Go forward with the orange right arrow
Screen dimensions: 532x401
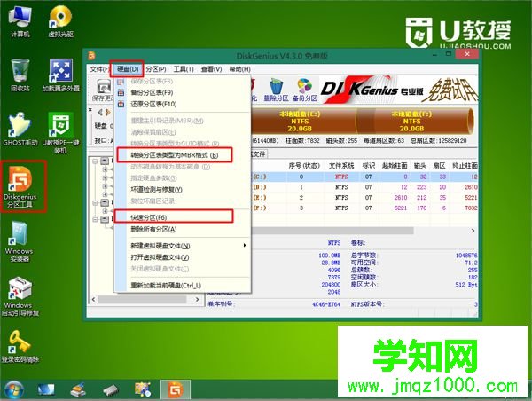[108, 112]
